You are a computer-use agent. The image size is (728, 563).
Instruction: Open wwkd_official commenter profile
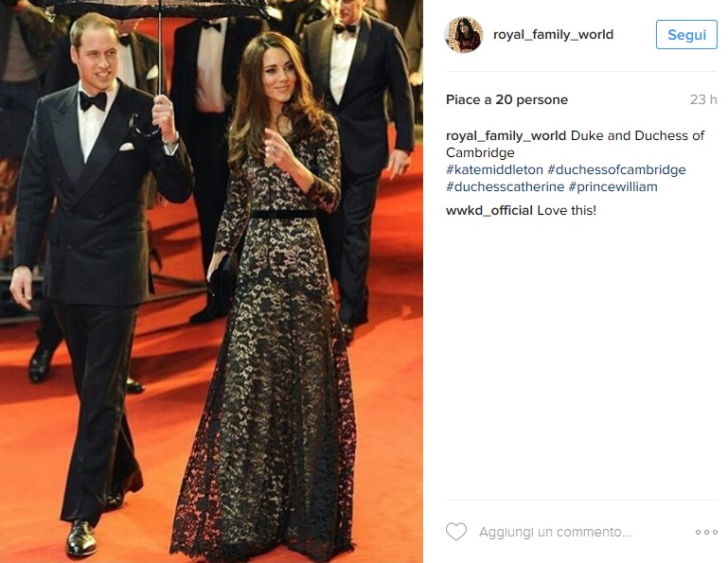(488, 211)
